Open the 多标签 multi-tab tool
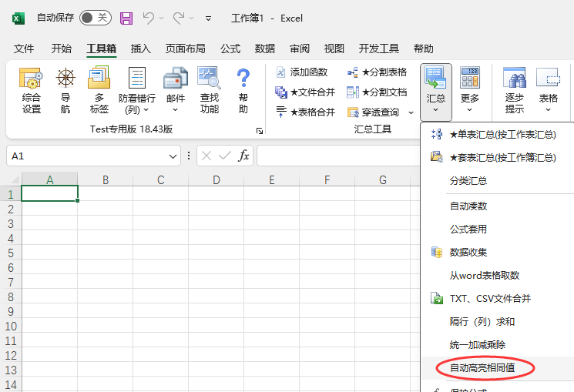574x392 pixels. point(99,91)
